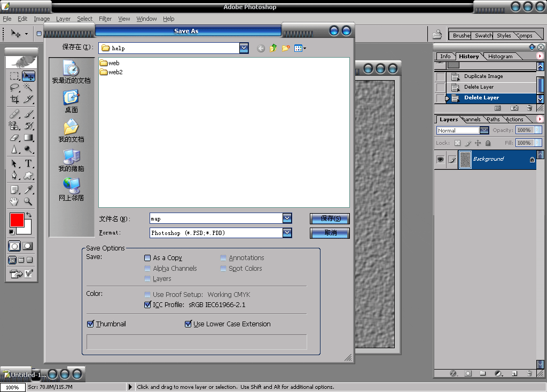Image resolution: width=547 pixels, height=392 pixels.
Task: Open the Window menu
Action: coord(146,19)
